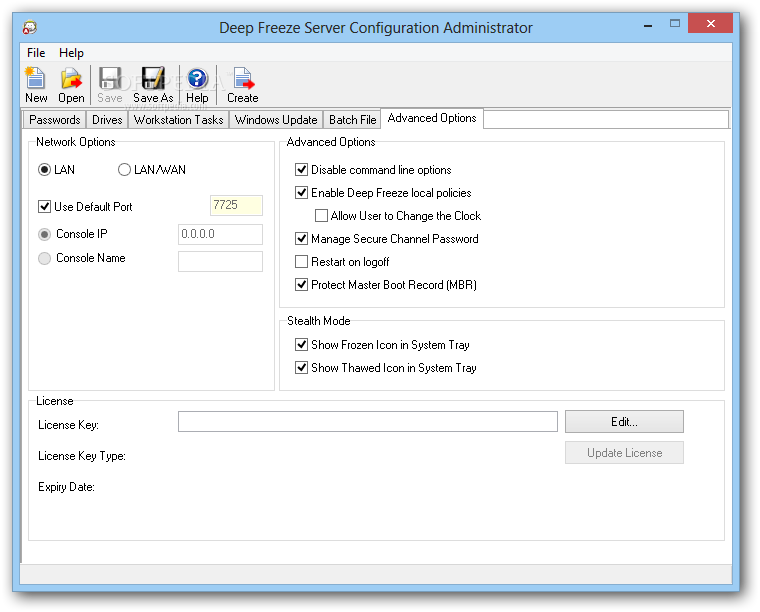This screenshot has height=612, width=760.
Task: Close the Configuration Administrator window
Action: [x=711, y=23]
